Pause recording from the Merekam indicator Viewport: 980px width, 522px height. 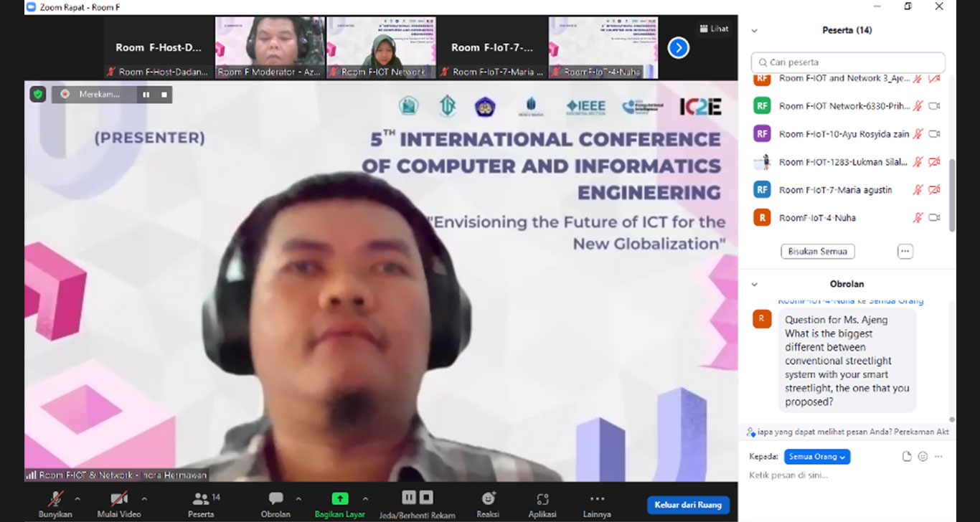[146, 95]
